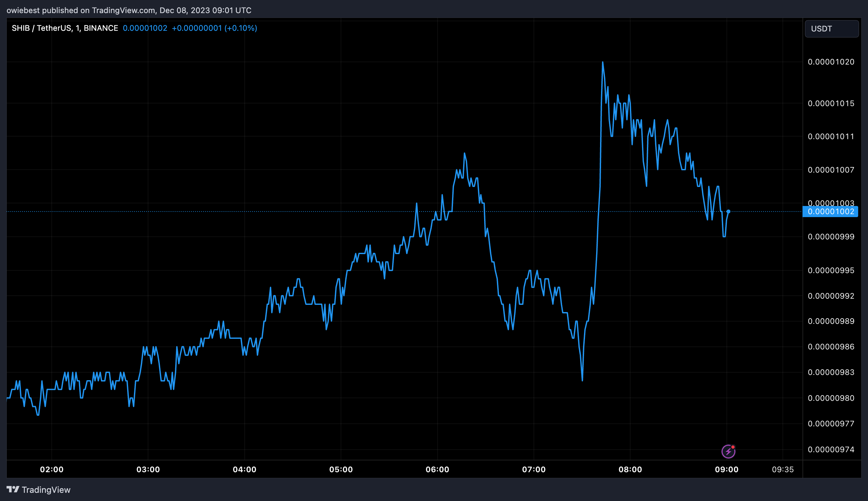Click the 0.00000989 price axis label
868x501 pixels.
coord(831,321)
